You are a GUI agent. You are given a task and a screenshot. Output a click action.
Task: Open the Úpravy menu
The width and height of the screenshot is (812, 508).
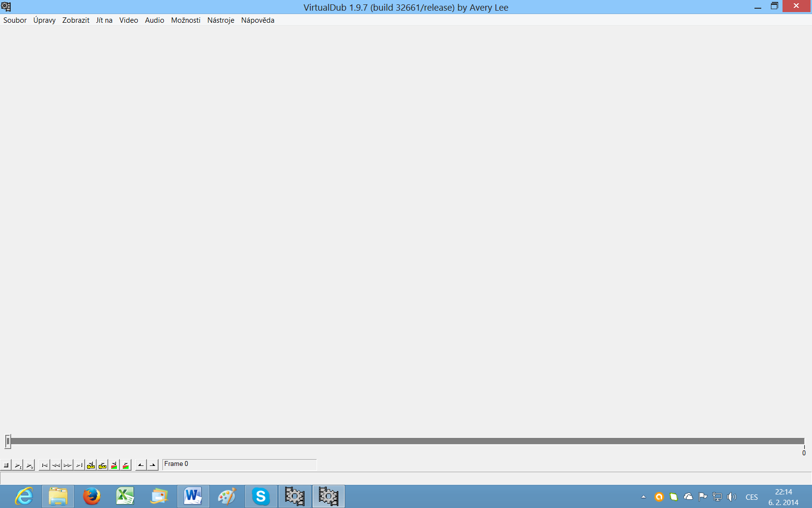(44, 20)
